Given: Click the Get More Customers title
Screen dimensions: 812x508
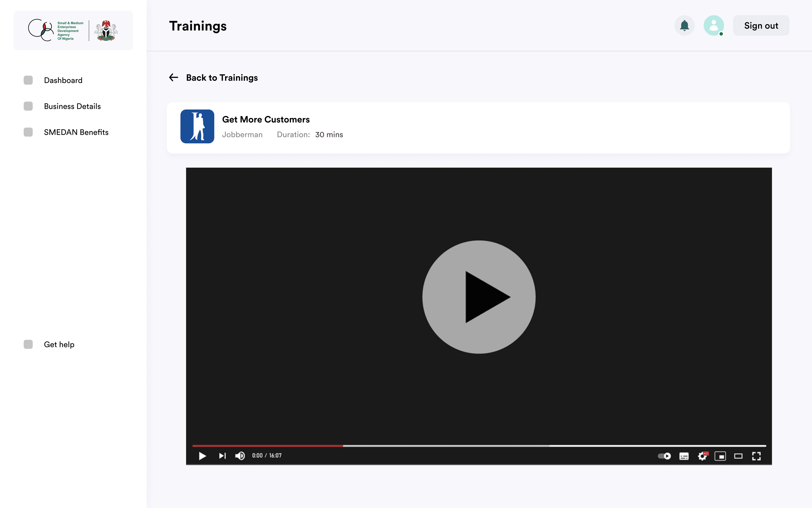Looking at the screenshot, I should (x=266, y=120).
